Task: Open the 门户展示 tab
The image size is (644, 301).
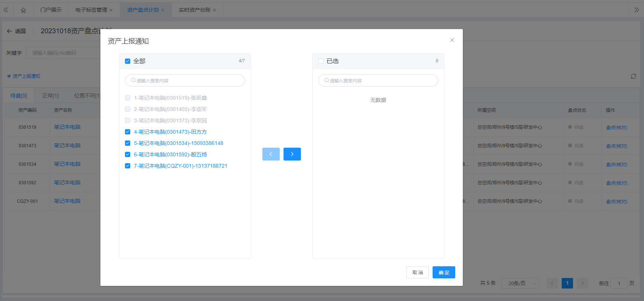Action: coord(51,10)
